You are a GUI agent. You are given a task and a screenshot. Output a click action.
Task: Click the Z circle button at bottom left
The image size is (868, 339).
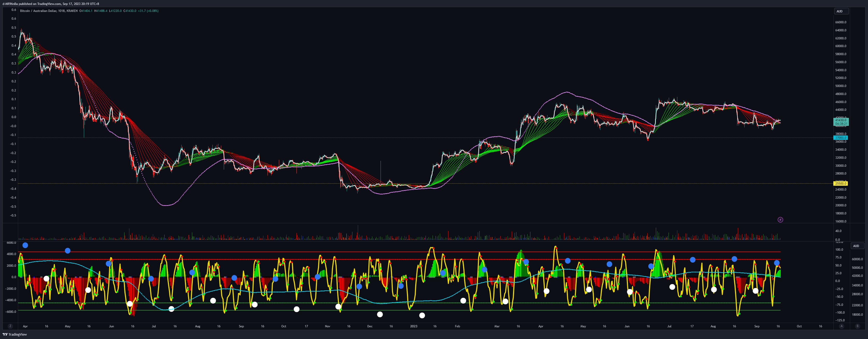[x=10, y=326]
